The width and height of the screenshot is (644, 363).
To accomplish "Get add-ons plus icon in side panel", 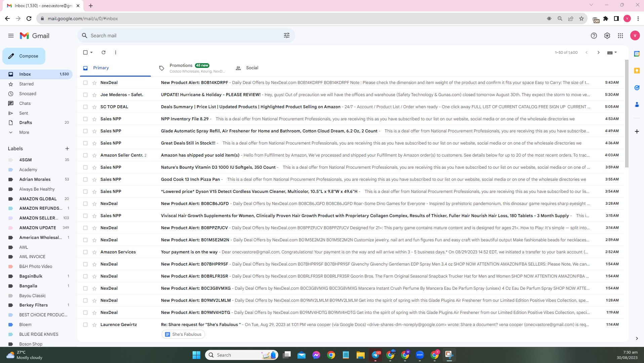I will tap(637, 131).
